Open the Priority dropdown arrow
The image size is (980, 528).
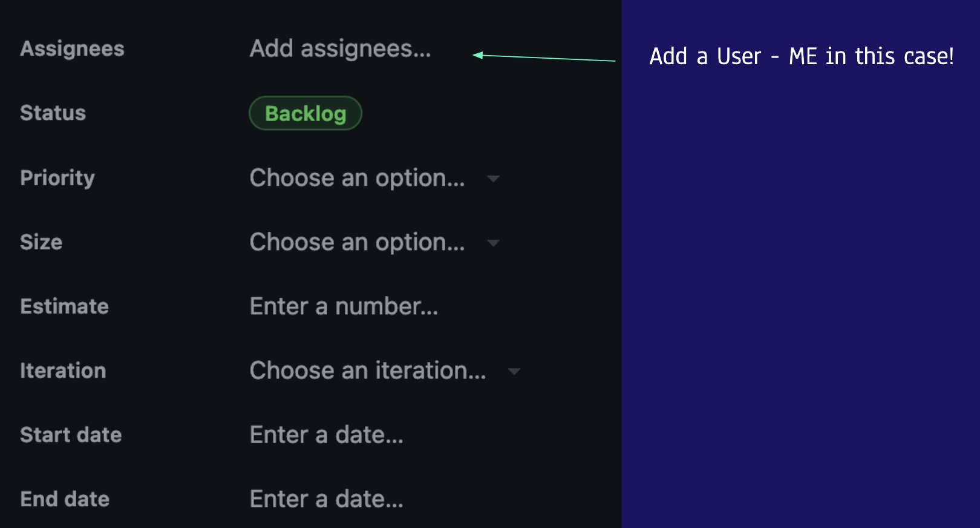pyautogui.click(x=494, y=179)
